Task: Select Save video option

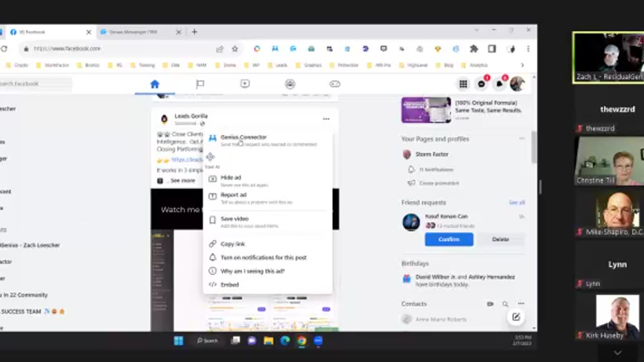Action: tap(268, 222)
